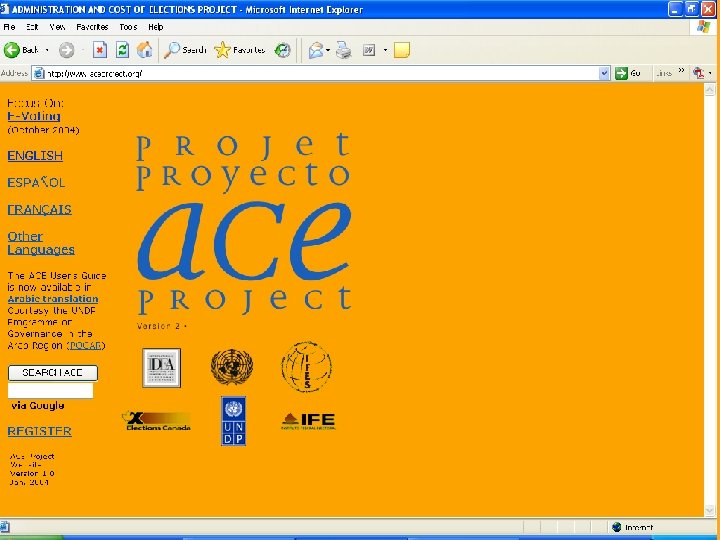Open the POGAR link
This screenshot has height=540, width=720.
click(x=85, y=345)
